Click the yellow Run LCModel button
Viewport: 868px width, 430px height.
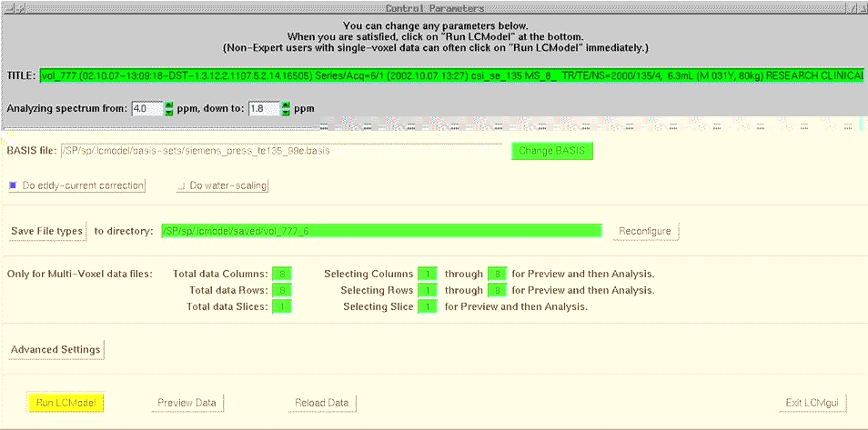point(66,403)
